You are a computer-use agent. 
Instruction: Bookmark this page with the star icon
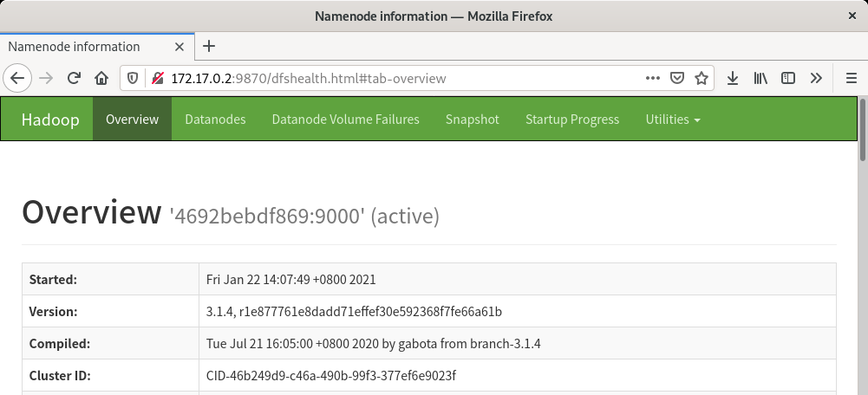702,78
